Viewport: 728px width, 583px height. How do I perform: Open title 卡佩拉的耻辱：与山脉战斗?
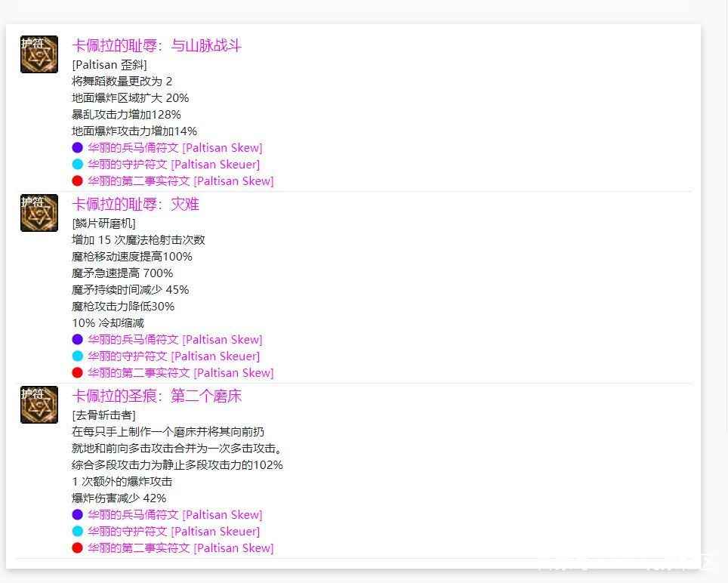[x=156, y=45]
